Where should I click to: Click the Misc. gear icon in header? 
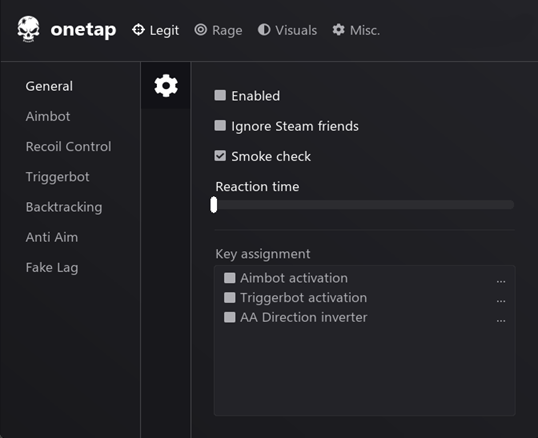pos(338,30)
